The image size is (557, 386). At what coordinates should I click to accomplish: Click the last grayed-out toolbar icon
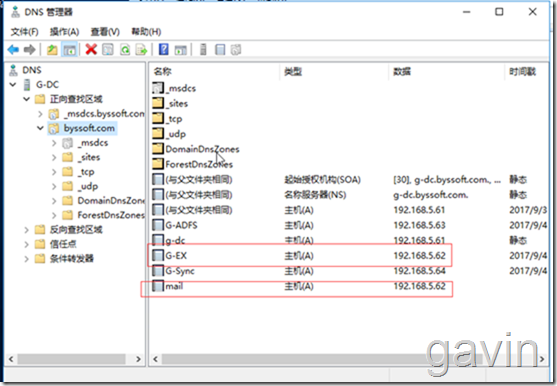click(x=236, y=50)
